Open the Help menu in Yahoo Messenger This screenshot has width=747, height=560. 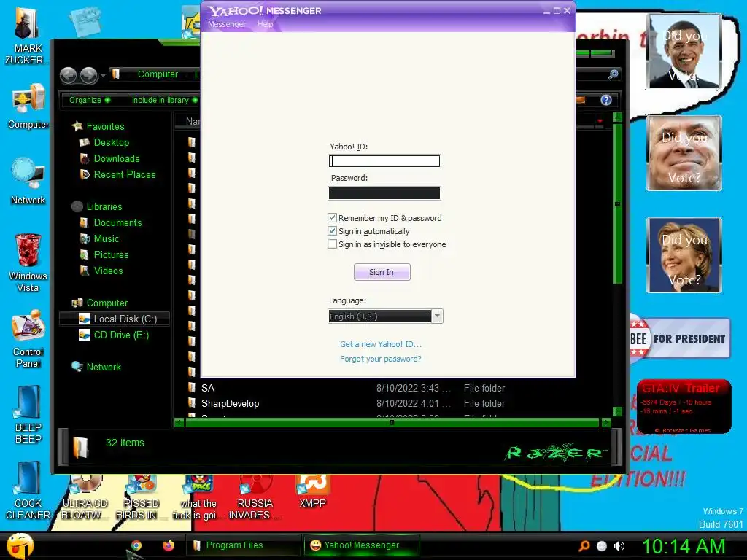tap(266, 24)
